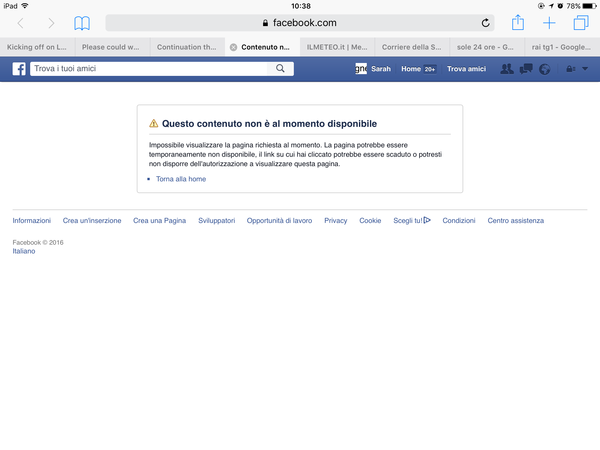Open privacy shortcuts lock menu
The width and height of the screenshot is (600, 450).
point(570,69)
